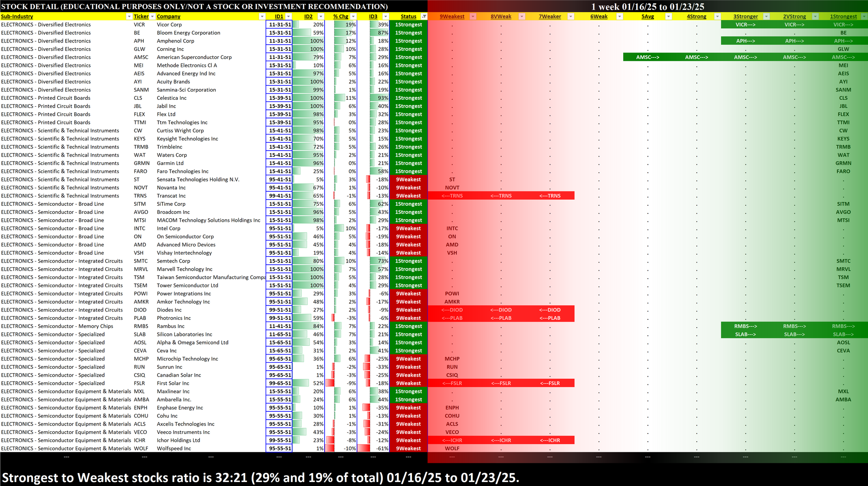
Task: Select the red <---FSLR cell under 9Weakest
Action: [x=452, y=383]
